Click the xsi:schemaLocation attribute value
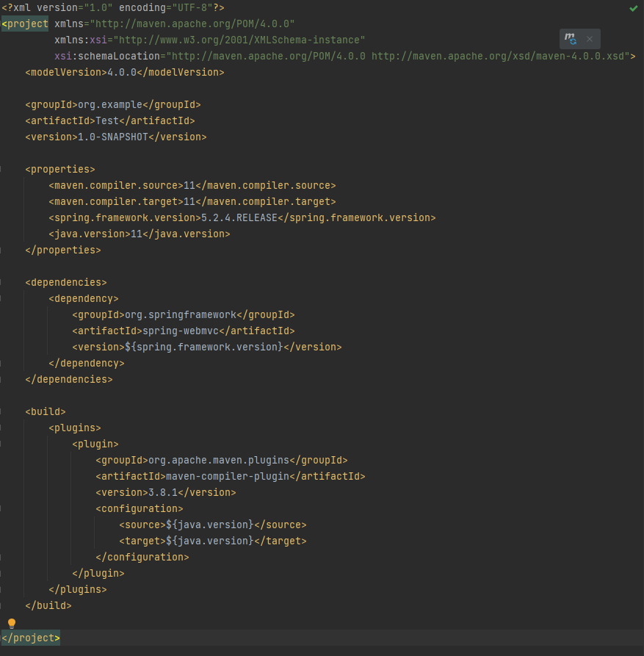The image size is (644, 656). pyautogui.click(x=398, y=56)
